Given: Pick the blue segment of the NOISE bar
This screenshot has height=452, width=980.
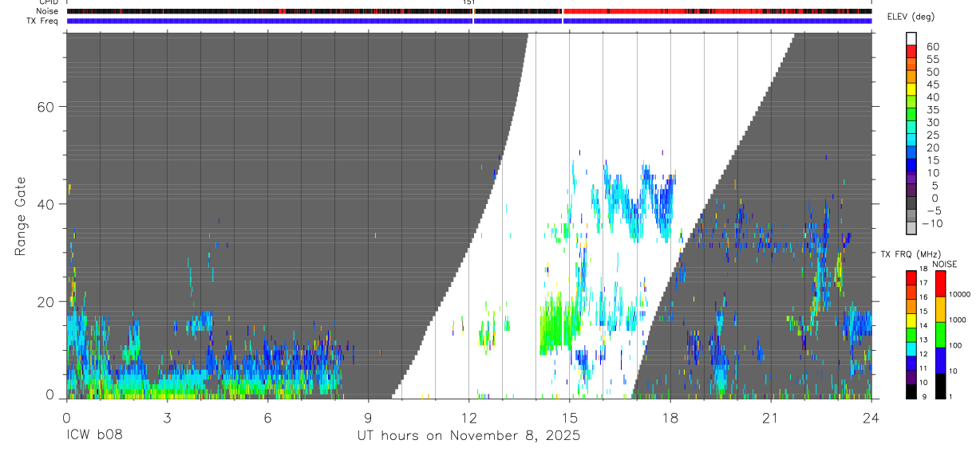Looking at the screenshot, I should pyautogui.click(x=939, y=360).
